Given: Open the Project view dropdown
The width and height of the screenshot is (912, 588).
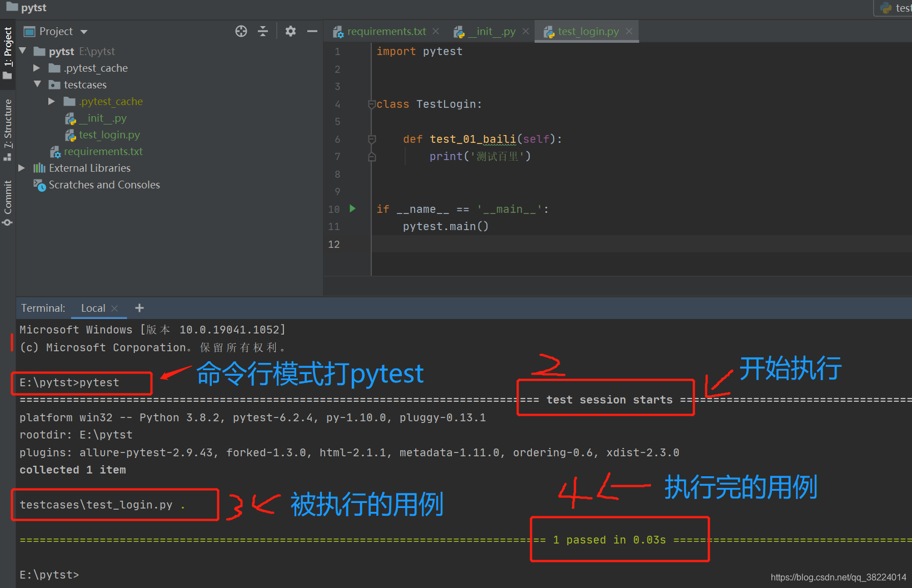Looking at the screenshot, I should 84,32.
